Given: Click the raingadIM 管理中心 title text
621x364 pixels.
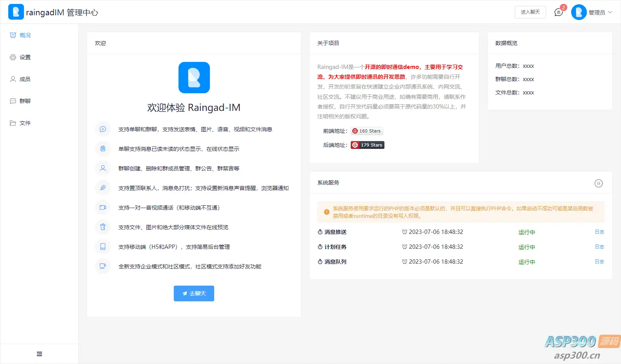Looking at the screenshot, I should (x=62, y=13).
